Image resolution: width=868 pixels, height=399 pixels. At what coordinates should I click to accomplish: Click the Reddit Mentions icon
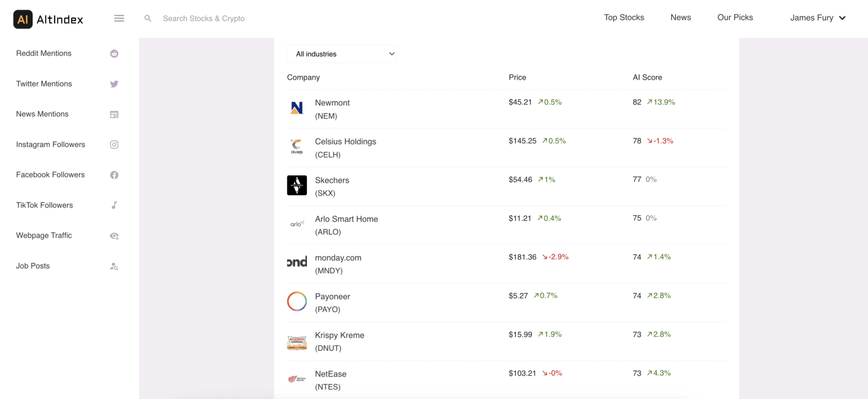(x=114, y=53)
